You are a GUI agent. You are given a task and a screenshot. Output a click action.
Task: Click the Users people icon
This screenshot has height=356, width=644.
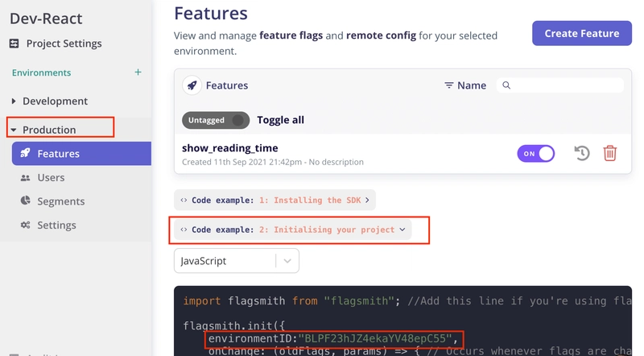pyautogui.click(x=26, y=177)
